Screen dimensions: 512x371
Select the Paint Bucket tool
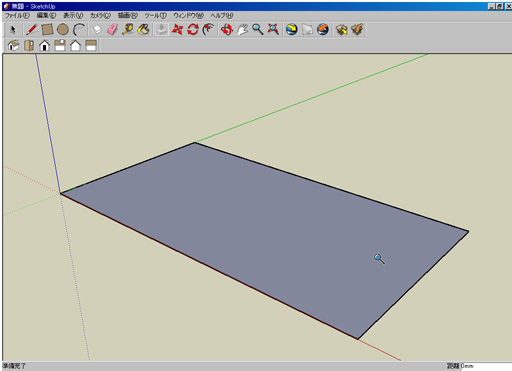point(144,30)
